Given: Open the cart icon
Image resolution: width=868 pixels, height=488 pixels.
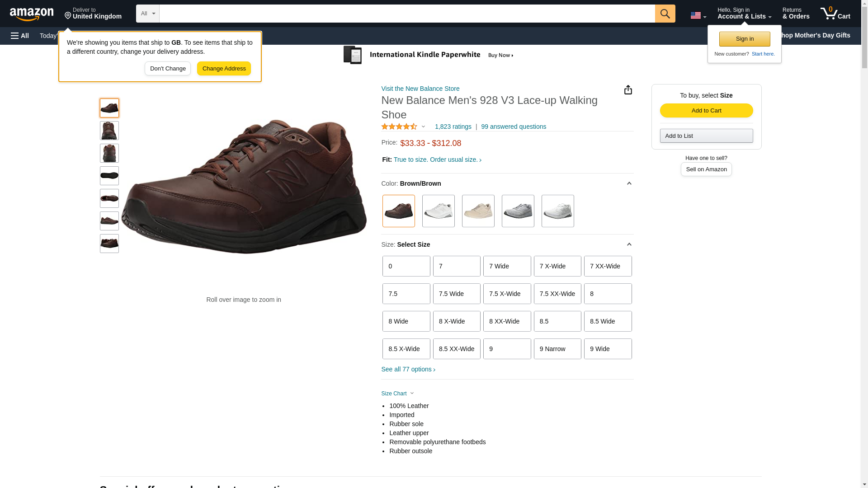Looking at the screenshot, I should coord(835,14).
